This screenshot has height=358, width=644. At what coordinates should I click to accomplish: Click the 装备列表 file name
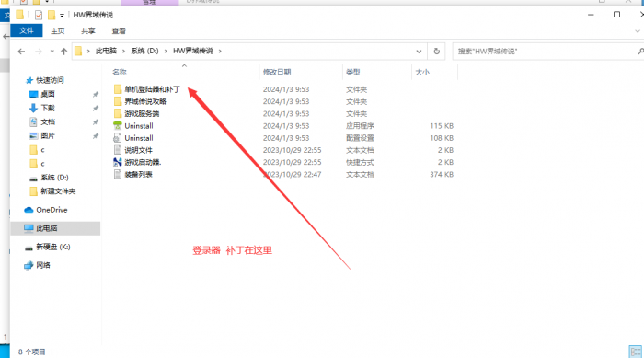[138, 174]
